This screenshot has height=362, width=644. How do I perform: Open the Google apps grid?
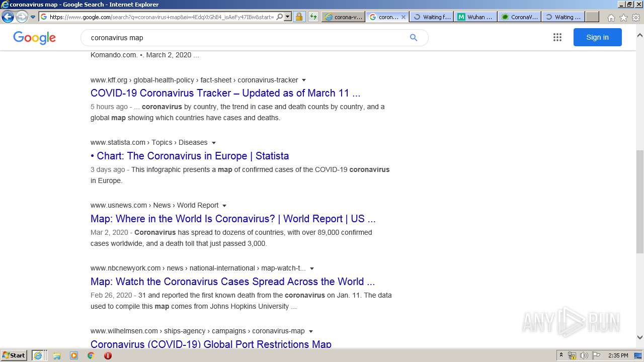coord(557,37)
